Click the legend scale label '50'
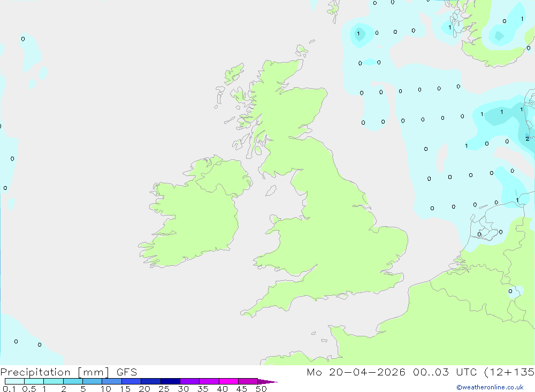Screen dimensions: 535x392 click(262, 389)
